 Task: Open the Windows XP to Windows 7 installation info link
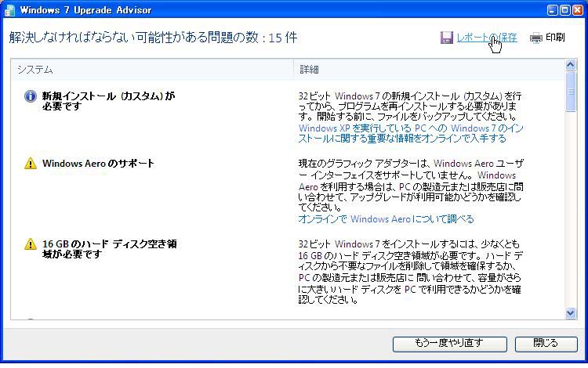[411, 133]
